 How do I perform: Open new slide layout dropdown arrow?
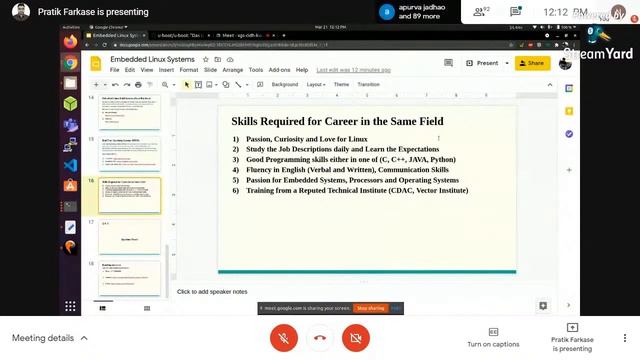(x=105, y=85)
